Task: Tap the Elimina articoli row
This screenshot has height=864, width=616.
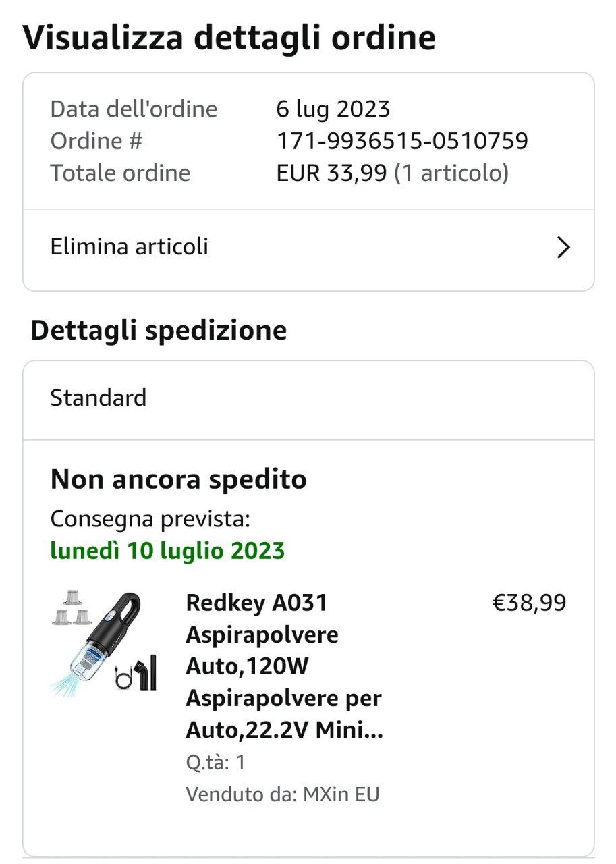Action: (x=308, y=248)
